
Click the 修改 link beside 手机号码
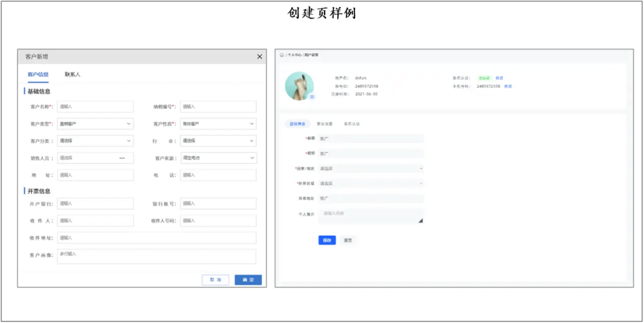pos(508,86)
